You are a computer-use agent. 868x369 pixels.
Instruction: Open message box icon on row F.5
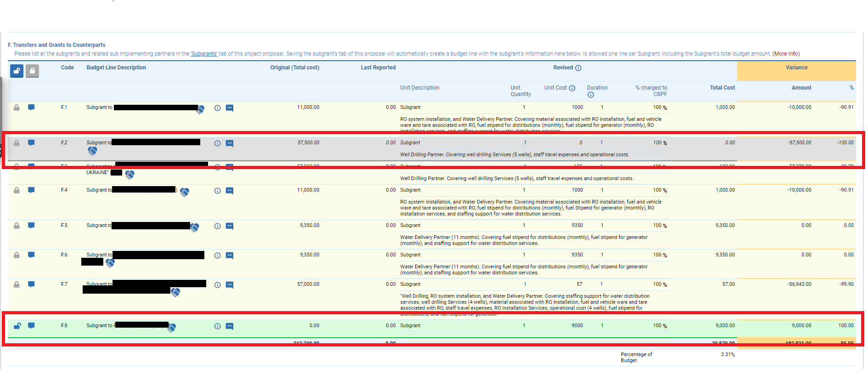pos(230,227)
